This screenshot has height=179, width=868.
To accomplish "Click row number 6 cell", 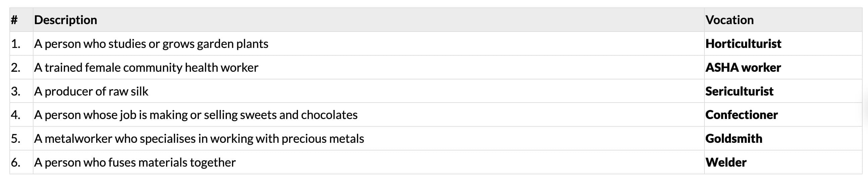I will tap(16, 163).
